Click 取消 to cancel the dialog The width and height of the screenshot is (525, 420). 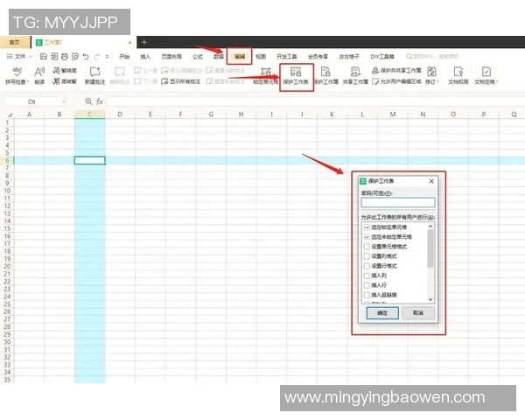pyautogui.click(x=417, y=312)
